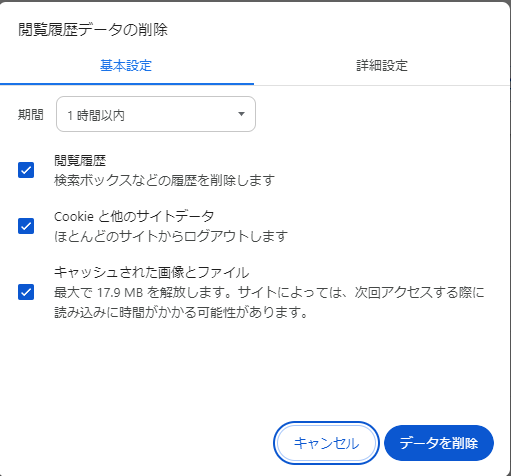Uncheck the 閲覧履歴 checkbox

[26, 170]
